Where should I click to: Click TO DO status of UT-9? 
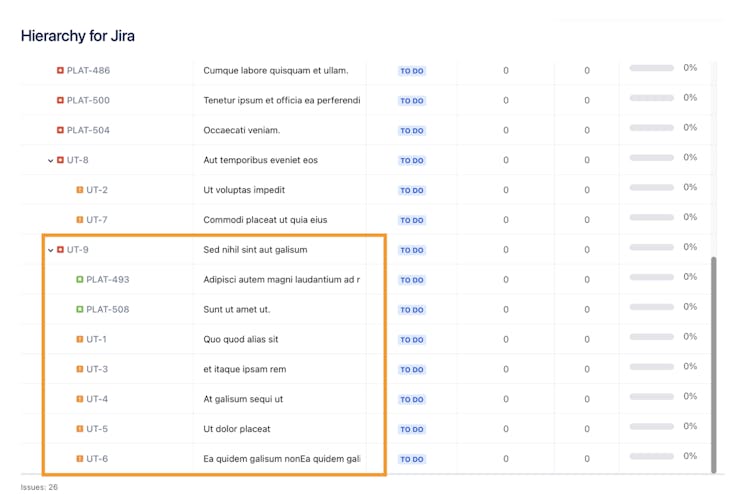tap(412, 250)
